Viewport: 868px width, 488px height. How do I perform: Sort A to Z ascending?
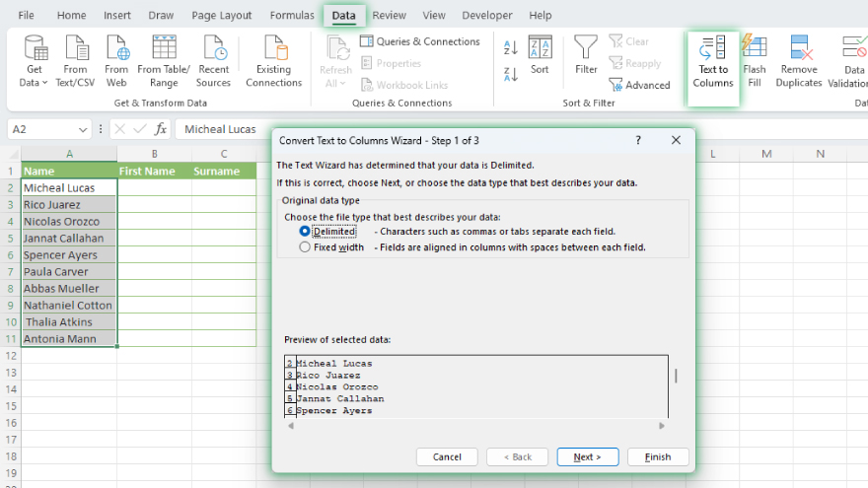[510, 47]
